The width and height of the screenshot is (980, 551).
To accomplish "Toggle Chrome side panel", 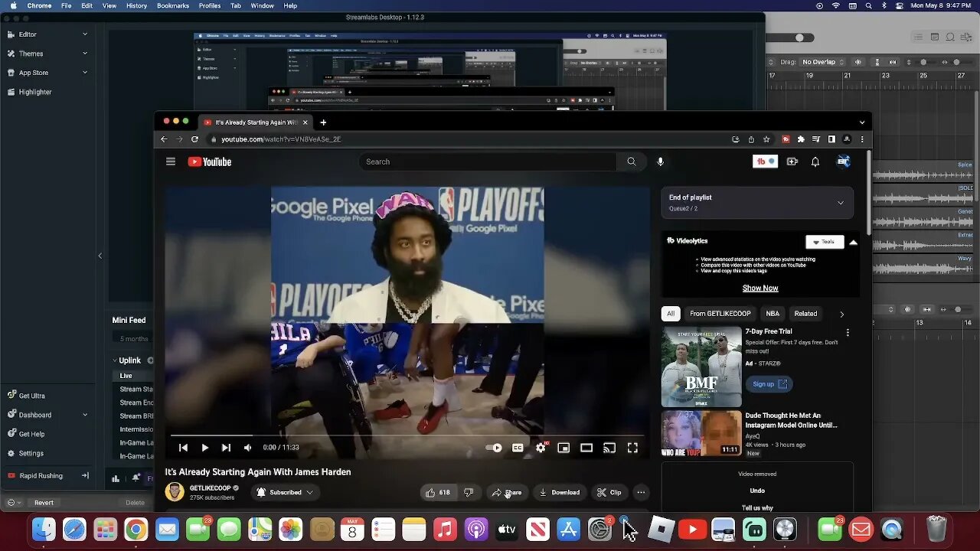I will [x=831, y=139].
